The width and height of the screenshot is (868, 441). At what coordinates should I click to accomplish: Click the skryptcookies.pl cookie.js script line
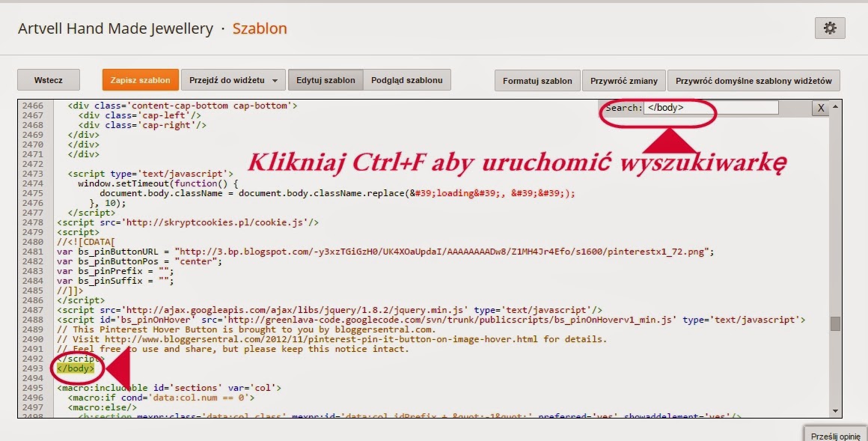coord(188,222)
